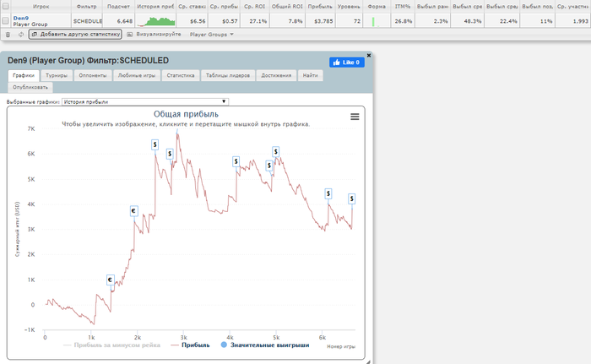Click the 1,993 average entrants value

[581, 21]
